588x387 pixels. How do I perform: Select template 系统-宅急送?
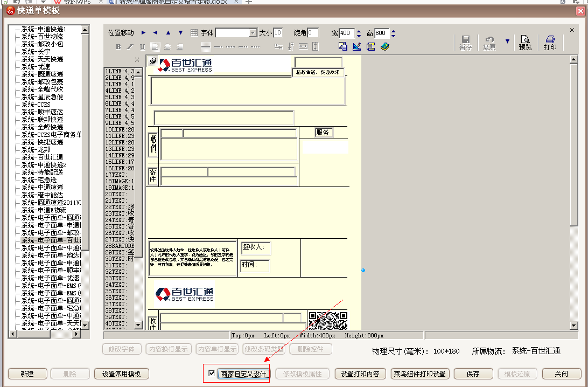(x=39, y=180)
